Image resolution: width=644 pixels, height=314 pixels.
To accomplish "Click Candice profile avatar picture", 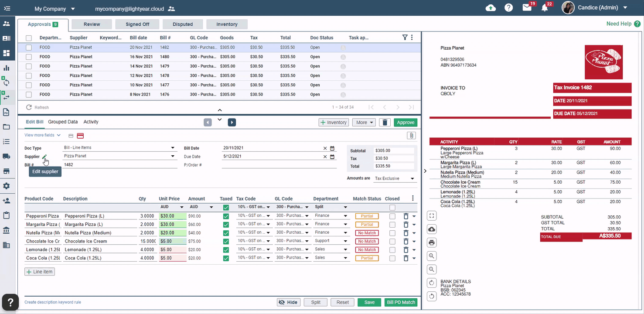I will pos(568,8).
